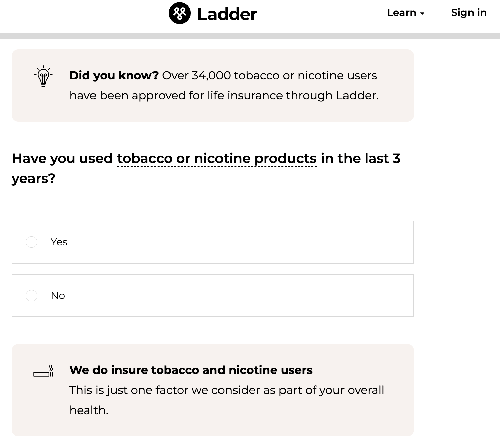
Task: Click the gray progress bar under header
Action: tap(250, 36)
